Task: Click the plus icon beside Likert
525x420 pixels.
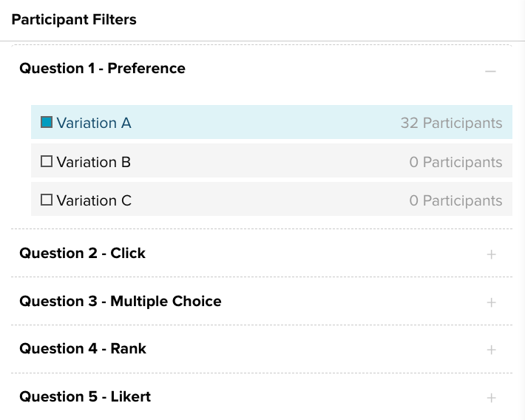Action: pyautogui.click(x=491, y=398)
